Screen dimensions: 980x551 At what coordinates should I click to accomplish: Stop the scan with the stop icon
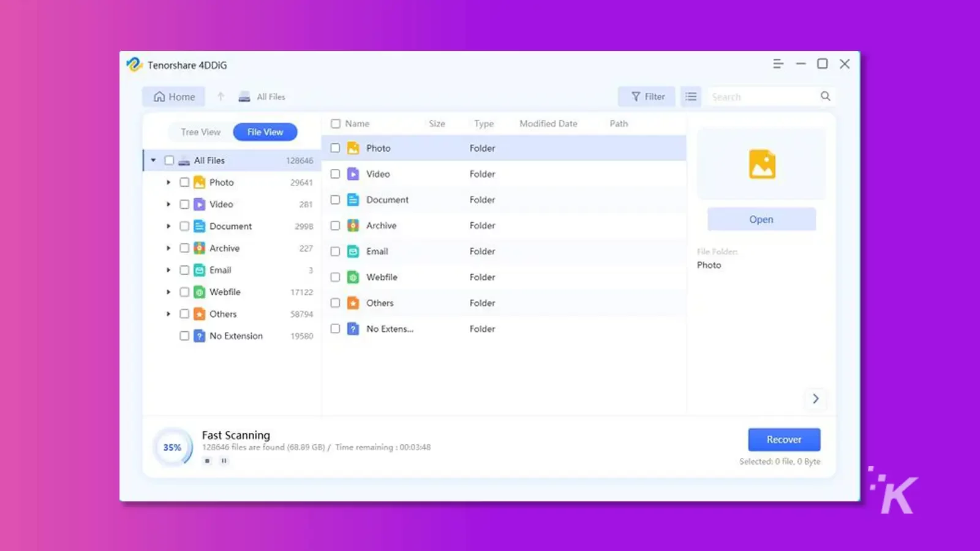click(x=208, y=461)
